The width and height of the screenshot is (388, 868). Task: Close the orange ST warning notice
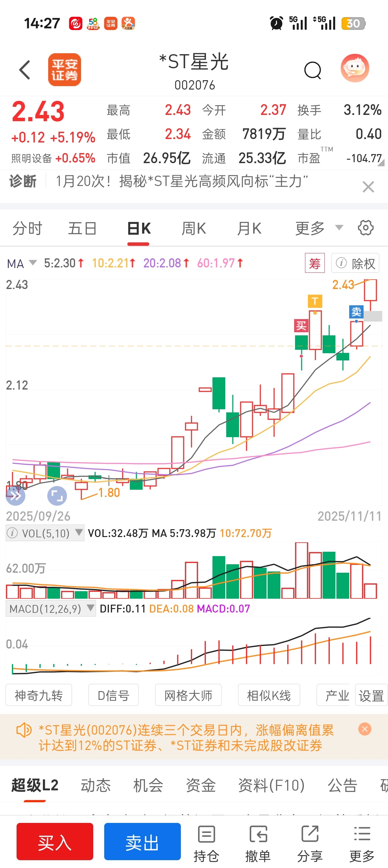365,729
